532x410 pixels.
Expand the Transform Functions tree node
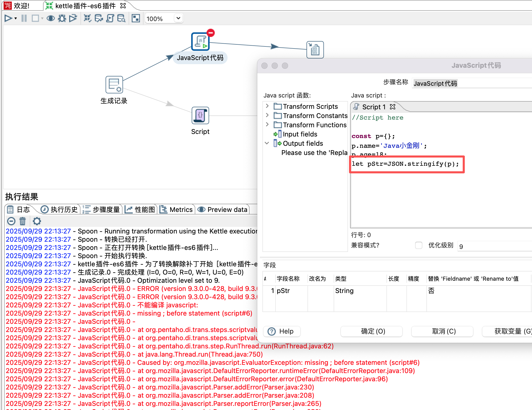click(267, 124)
